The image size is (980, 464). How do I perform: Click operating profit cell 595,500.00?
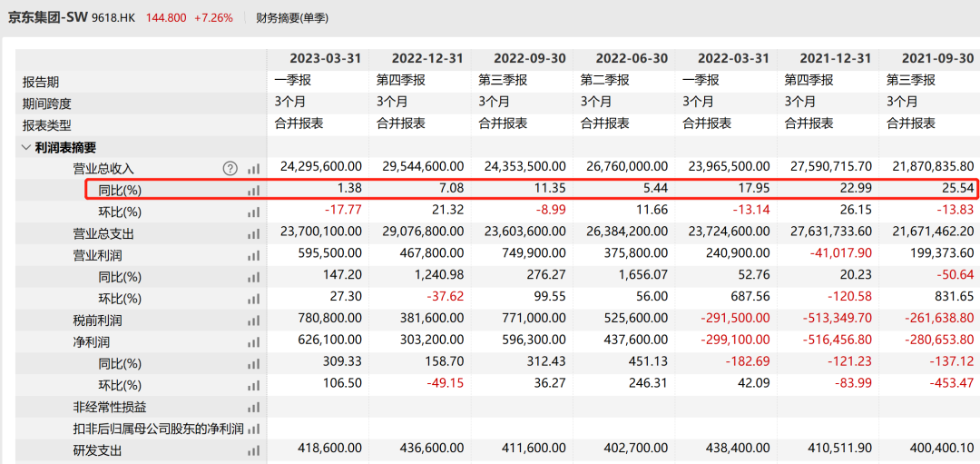(x=328, y=253)
